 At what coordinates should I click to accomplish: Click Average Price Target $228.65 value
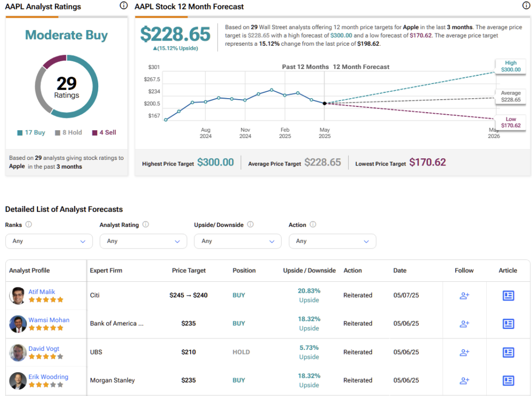click(x=322, y=162)
